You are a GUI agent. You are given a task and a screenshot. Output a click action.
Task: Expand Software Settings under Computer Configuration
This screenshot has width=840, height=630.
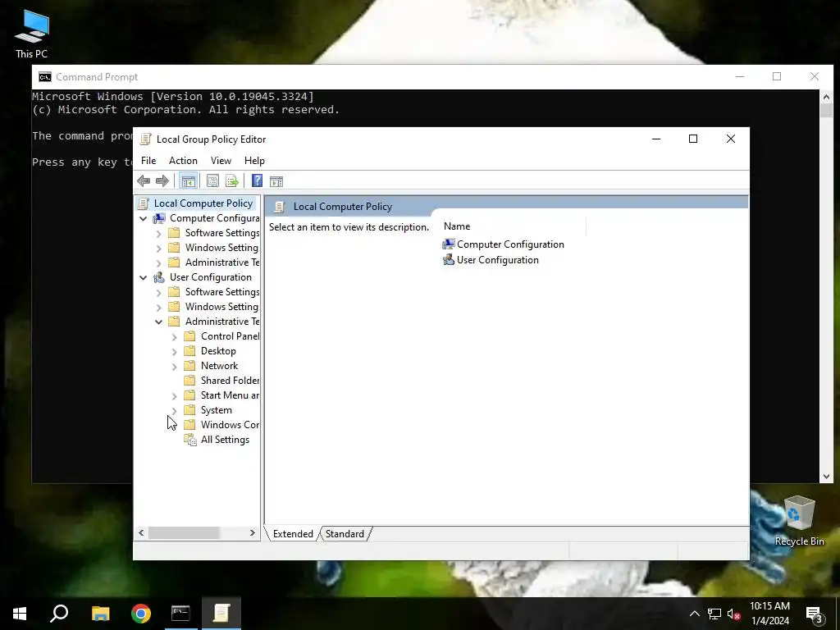[x=158, y=234]
